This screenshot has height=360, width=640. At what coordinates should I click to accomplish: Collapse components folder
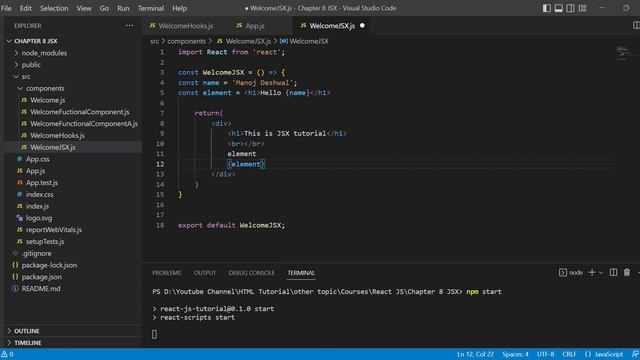45,89
